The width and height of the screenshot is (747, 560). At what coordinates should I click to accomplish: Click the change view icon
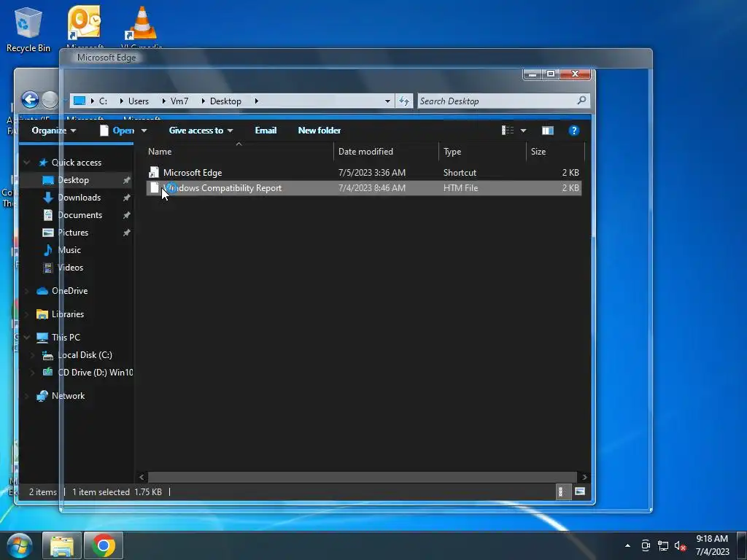click(x=508, y=131)
